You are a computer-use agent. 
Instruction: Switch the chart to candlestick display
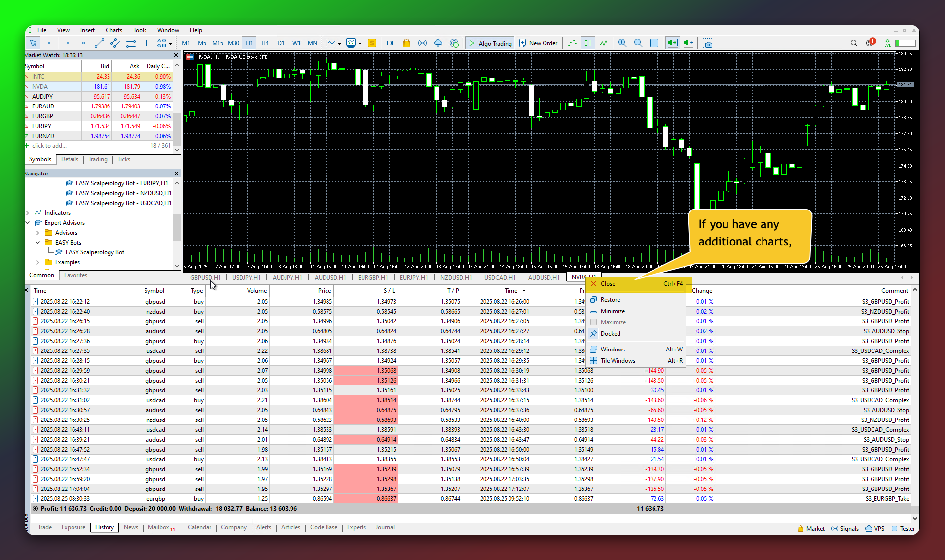pos(588,43)
